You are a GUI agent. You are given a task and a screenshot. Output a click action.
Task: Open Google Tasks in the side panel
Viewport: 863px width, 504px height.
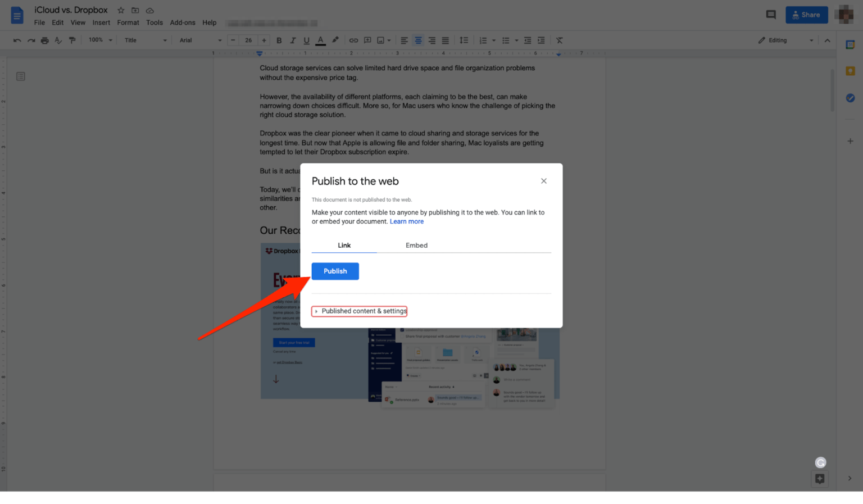point(850,98)
